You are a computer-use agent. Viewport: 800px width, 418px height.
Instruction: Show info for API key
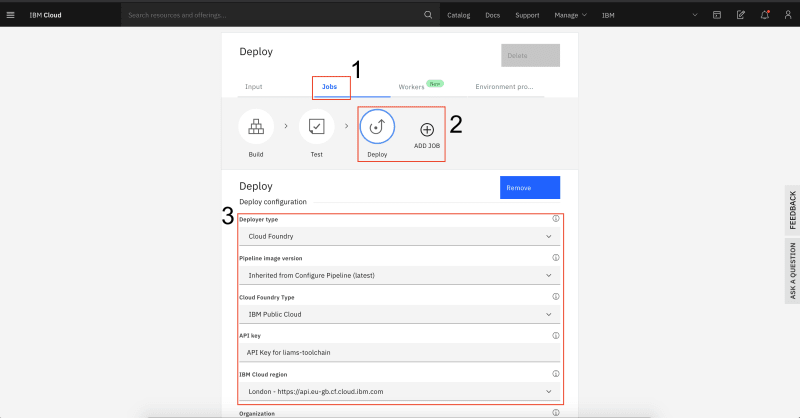[x=556, y=335]
